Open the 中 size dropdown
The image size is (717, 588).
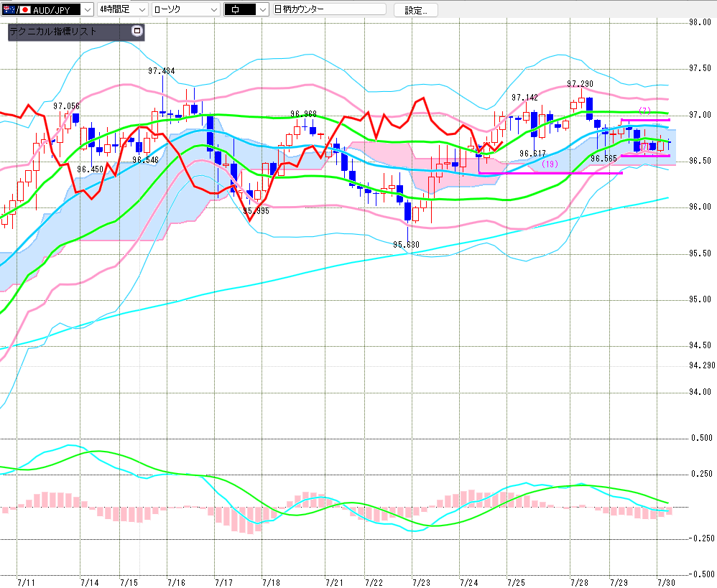(246, 9)
